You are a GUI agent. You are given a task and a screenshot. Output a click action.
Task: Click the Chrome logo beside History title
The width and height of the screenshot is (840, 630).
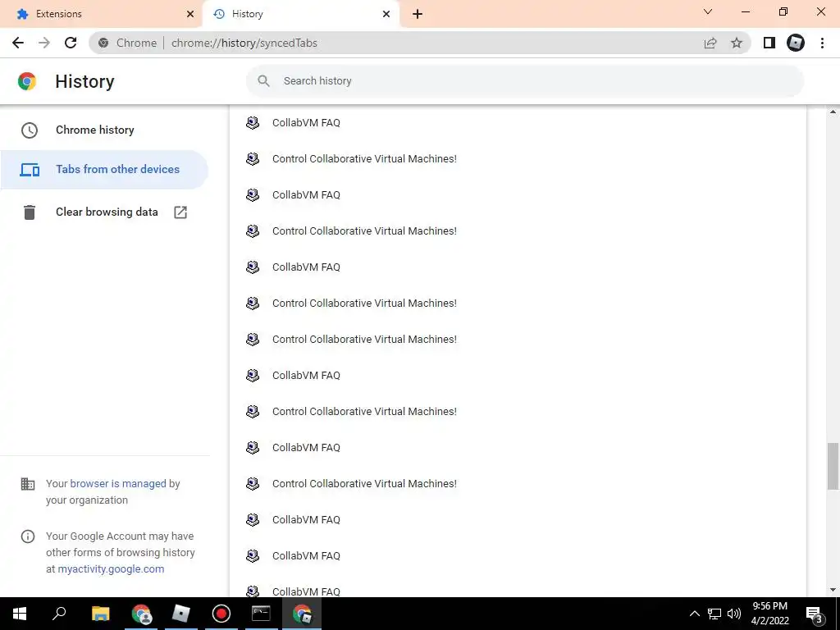(x=27, y=81)
